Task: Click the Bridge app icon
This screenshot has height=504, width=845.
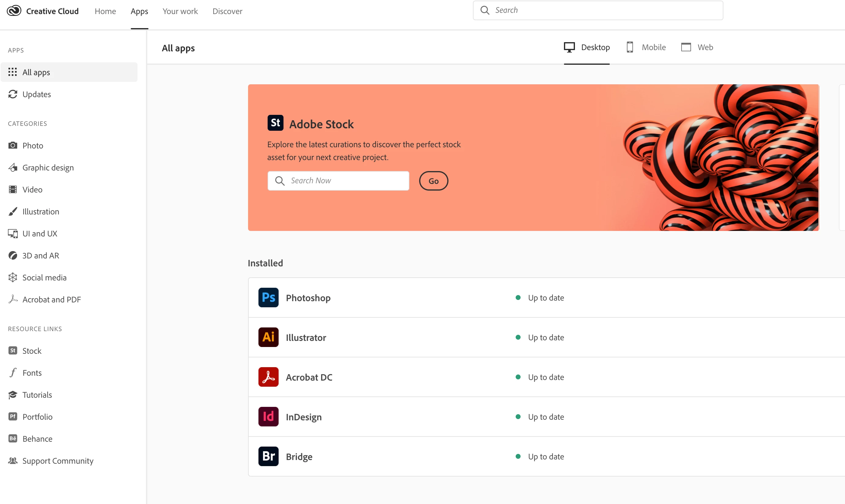Action: click(268, 456)
